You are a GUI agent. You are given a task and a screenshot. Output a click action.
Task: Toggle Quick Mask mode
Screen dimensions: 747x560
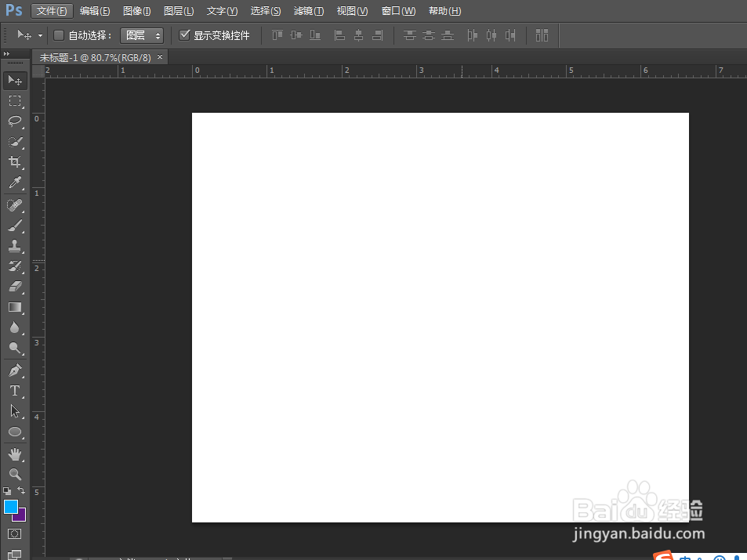[x=14, y=534]
